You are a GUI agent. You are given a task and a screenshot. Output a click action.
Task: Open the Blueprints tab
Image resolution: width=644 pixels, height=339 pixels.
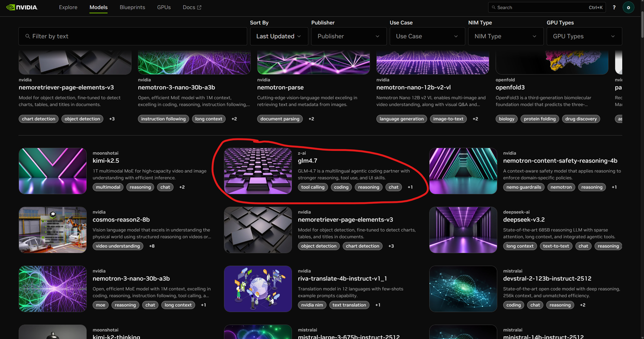(132, 8)
